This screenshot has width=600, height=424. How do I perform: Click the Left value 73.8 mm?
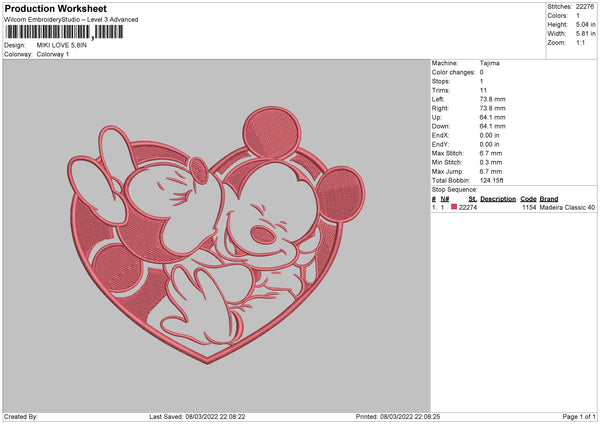(492, 99)
